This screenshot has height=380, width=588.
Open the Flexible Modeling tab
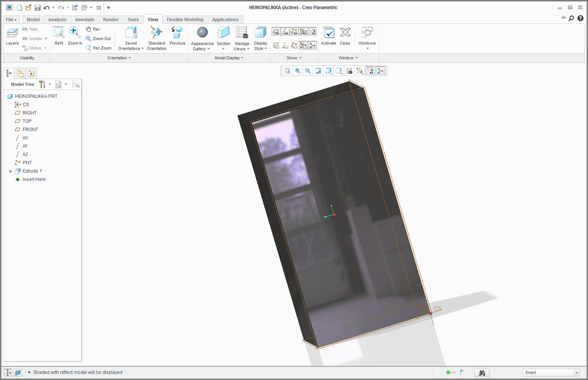pos(185,19)
